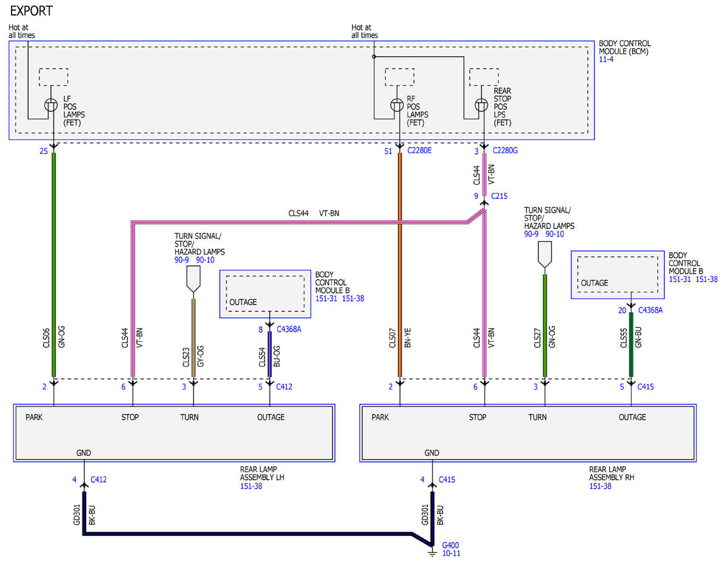Viewport: 728px width, 562px height.
Task: Click the C2280G connector link
Action: point(505,150)
